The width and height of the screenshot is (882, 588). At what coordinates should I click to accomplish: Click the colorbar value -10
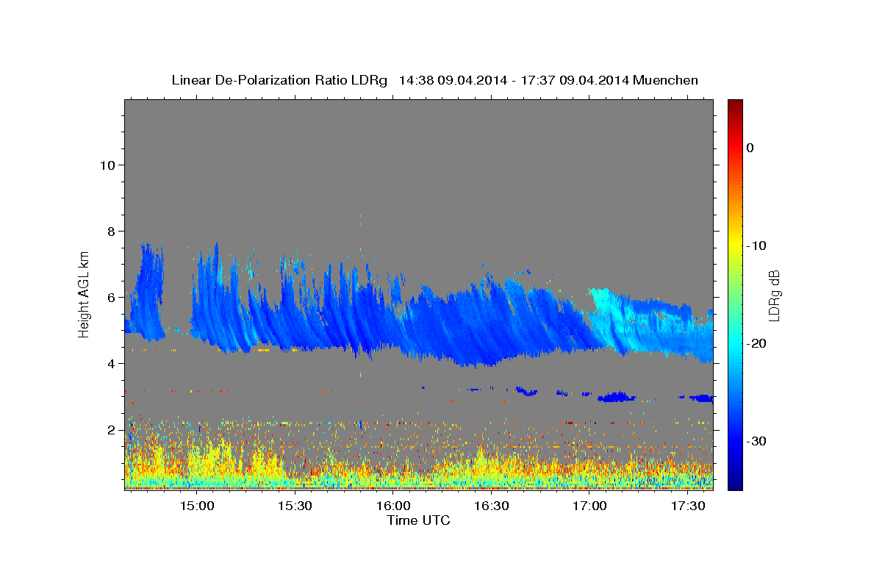(x=756, y=245)
